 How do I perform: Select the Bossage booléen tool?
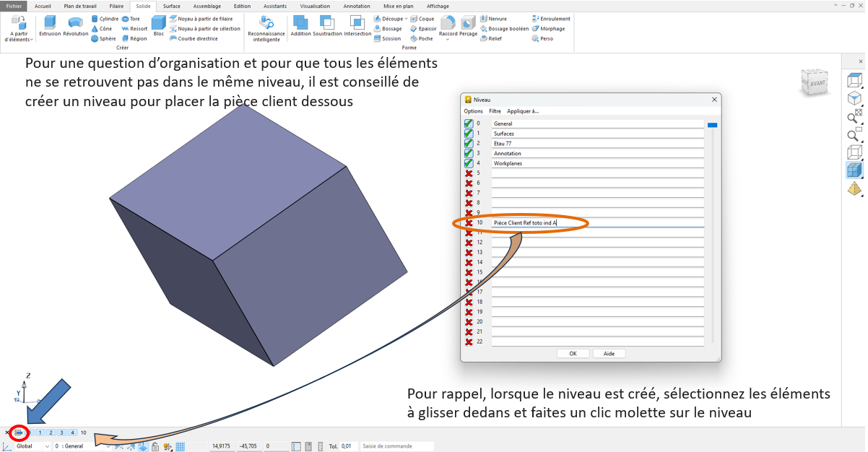pos(505,29)
